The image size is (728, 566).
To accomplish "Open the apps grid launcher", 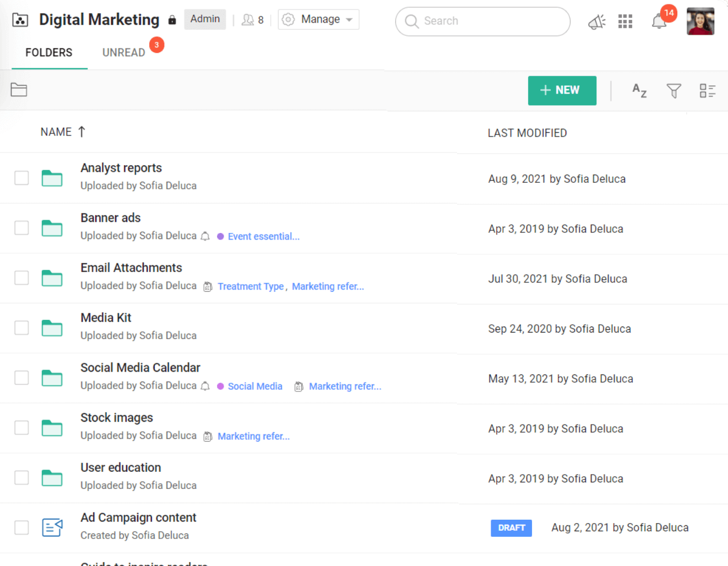I will click(625, 21).
